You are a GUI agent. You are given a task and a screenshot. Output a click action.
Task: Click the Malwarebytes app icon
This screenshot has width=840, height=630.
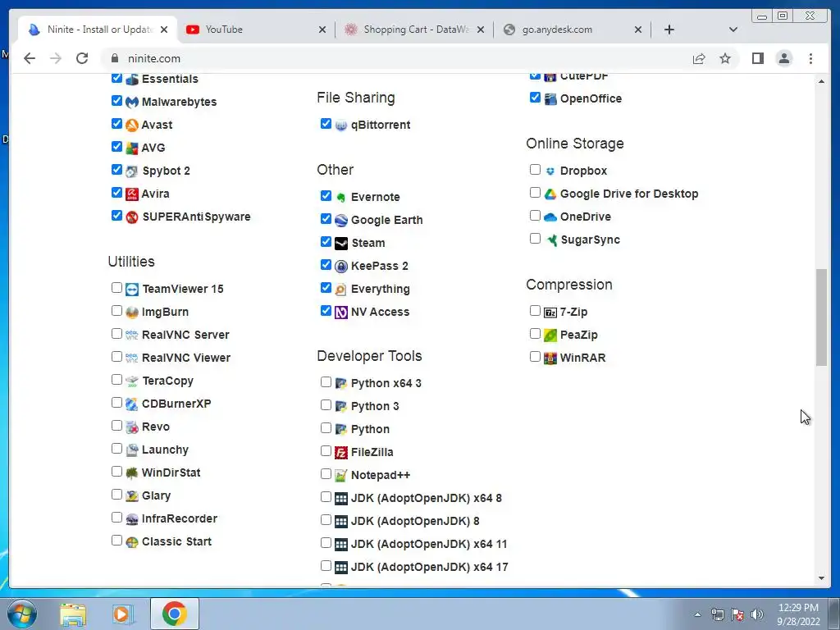click(132, 102)
